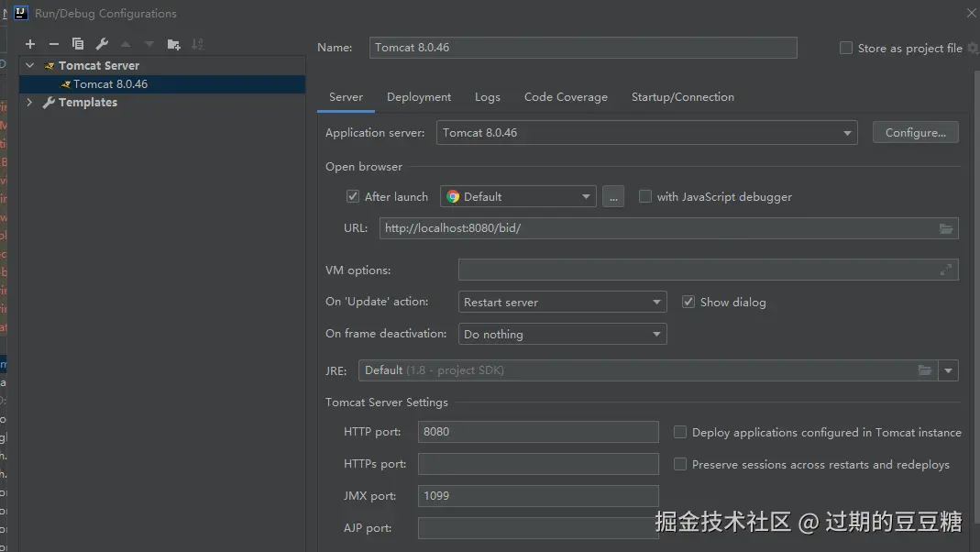
Task: Open On 'Update' action dropdown
Action: (x=563, y=302)
